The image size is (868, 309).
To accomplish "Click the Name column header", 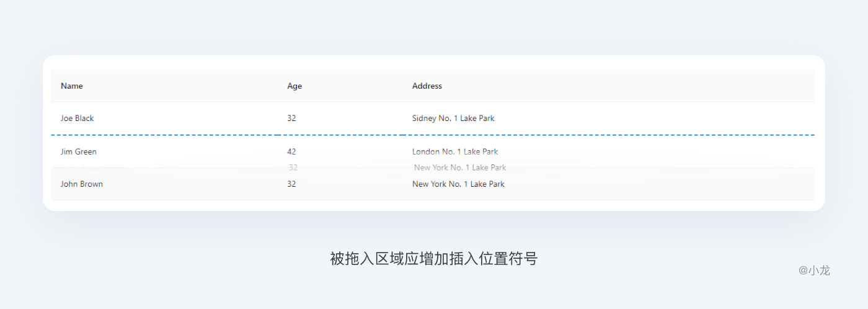I will click(x=72, y=86).
